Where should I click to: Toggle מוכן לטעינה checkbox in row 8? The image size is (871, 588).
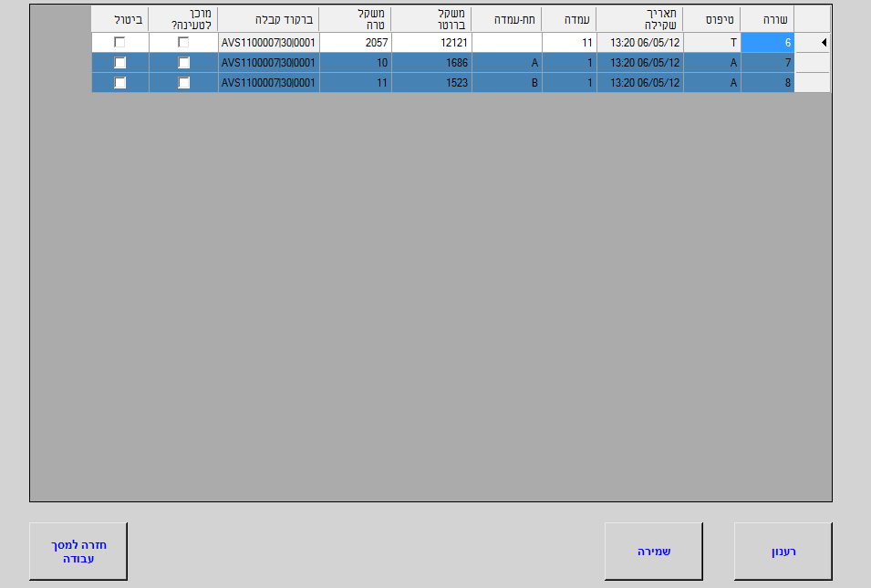(184, 83)
